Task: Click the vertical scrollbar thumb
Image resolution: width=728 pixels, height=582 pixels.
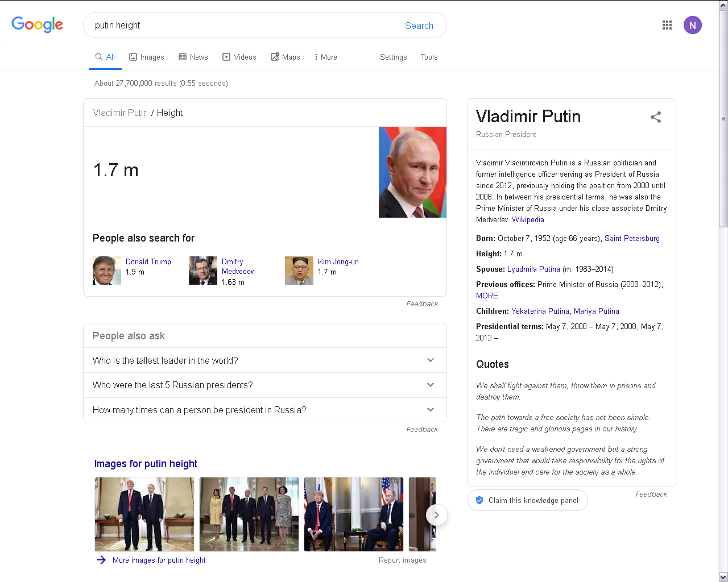Action: (x=723, y=119)
